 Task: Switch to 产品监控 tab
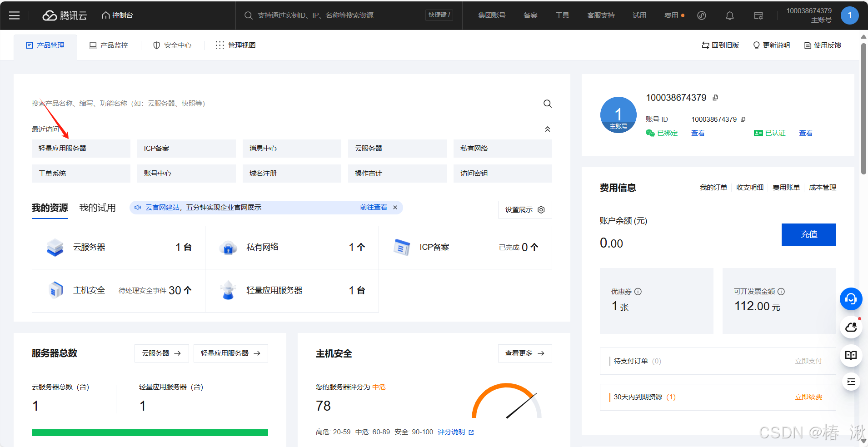pos(109,45)
